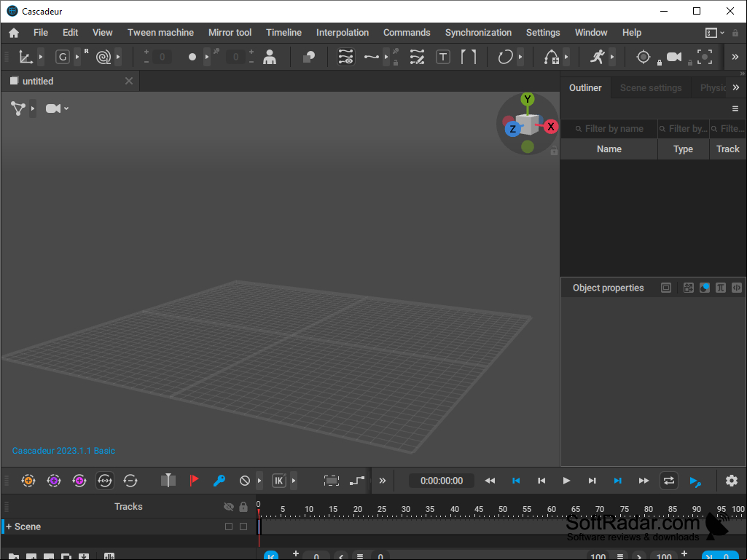Viewport: 747px width, 560px height.
Task: Toggle the trajectories visibility icon with eye
Action: click(x=346, y=57)
